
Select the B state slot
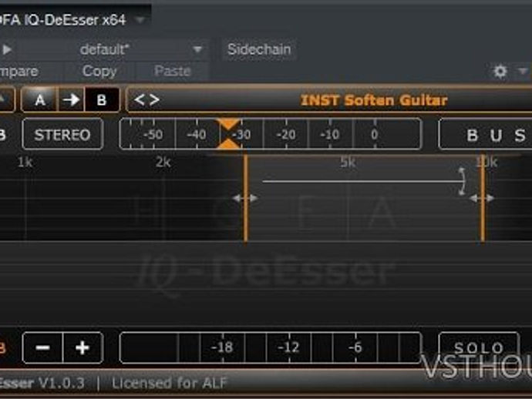click(x=102, y=99)
